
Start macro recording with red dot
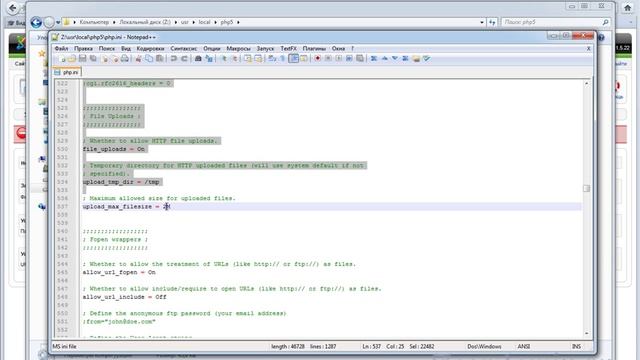coord(317,59)
